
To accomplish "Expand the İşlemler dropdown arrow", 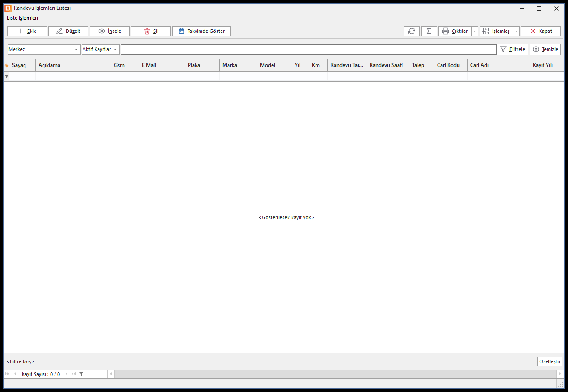I will point(516,31).
